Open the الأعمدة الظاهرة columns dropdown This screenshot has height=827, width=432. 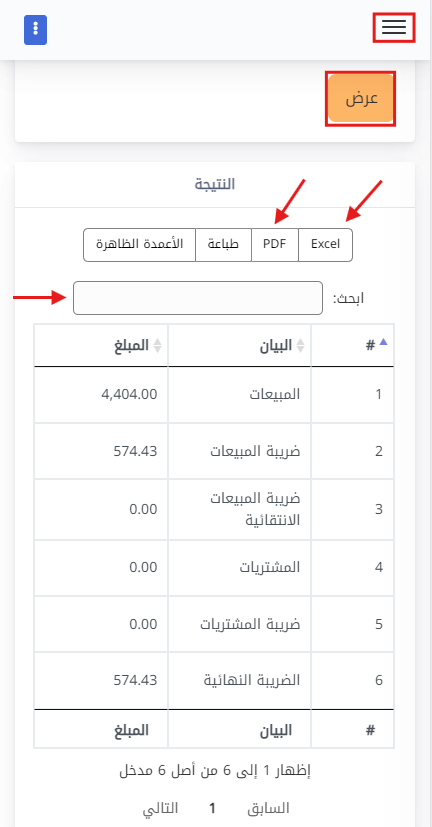pos(140,245)
